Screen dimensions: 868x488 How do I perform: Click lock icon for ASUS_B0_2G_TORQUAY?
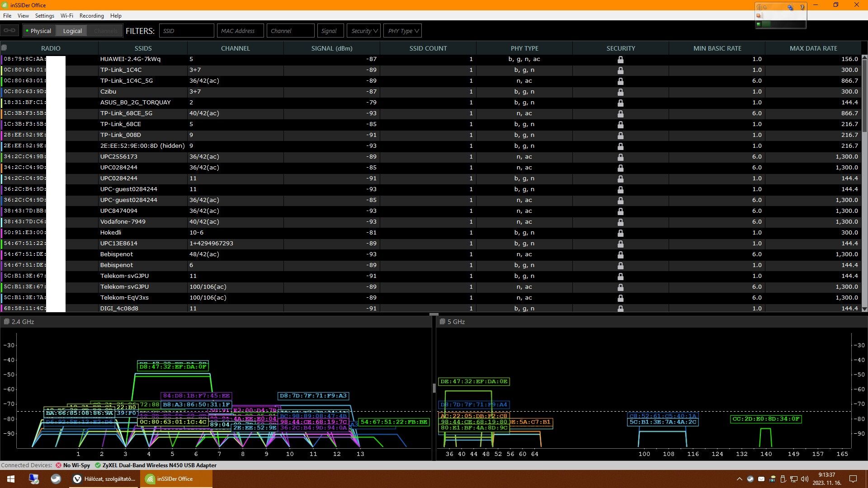(x=620, y=103)
